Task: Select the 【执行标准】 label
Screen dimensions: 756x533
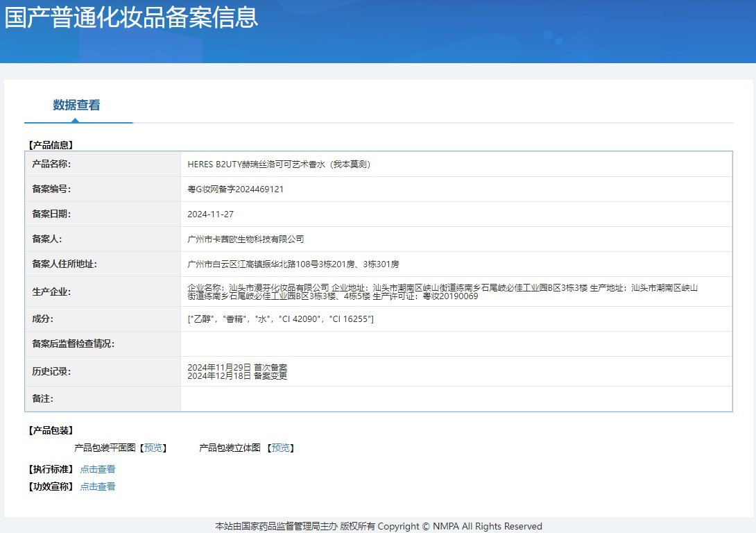Action: point(51,469)
